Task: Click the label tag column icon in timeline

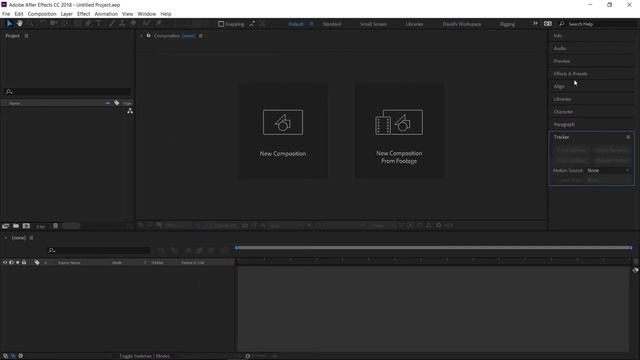Action: 37,262
